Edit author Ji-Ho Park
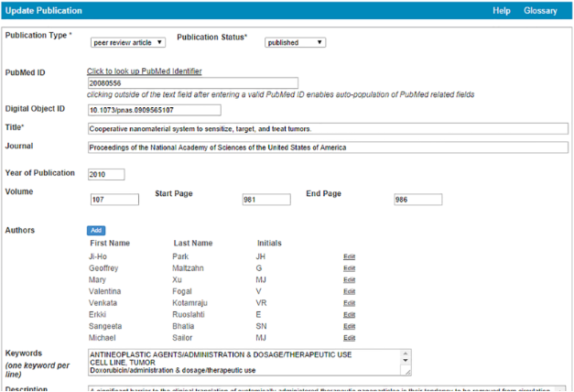The height and width of the screenshot is (392, 574). tap(349, 256)
